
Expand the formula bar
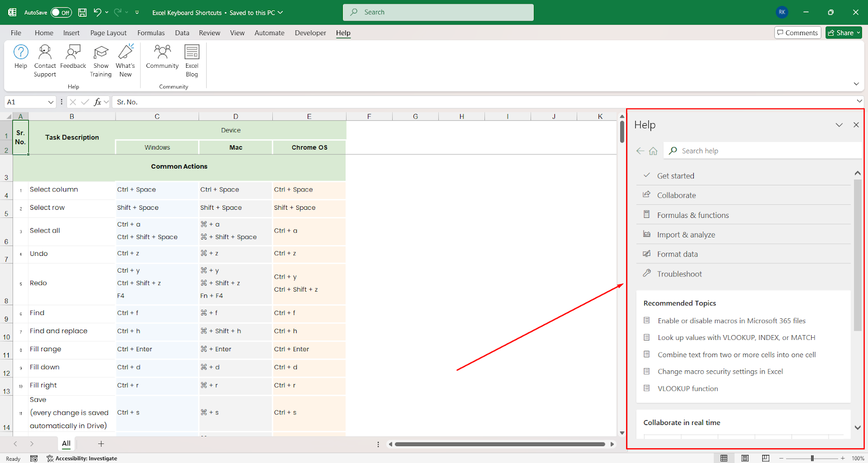tap(859, 101)
